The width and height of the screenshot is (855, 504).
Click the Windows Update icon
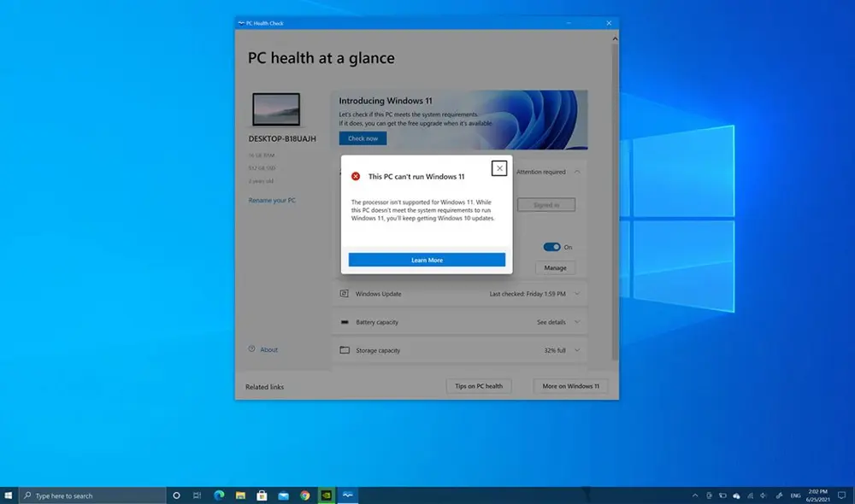tap(345, 293)
